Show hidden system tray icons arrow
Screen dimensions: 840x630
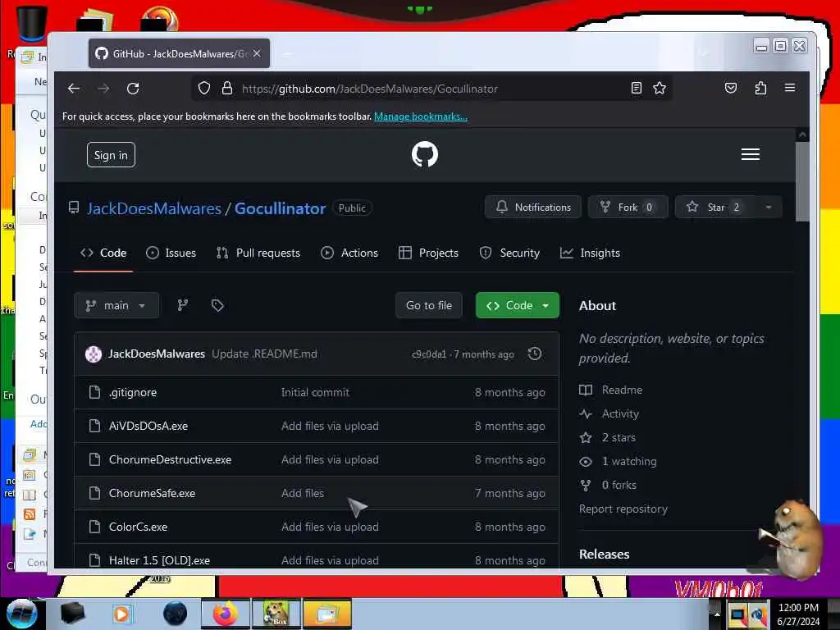[x=716, y=614]
